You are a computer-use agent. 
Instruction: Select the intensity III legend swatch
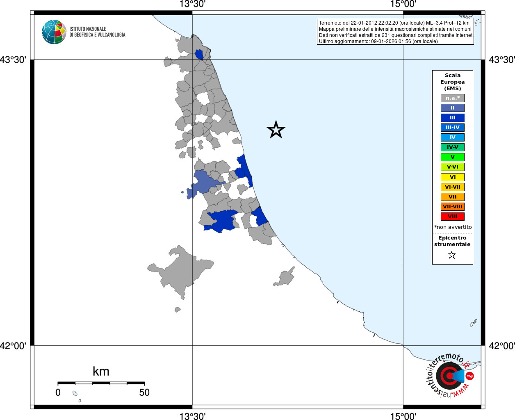(453, 118)
